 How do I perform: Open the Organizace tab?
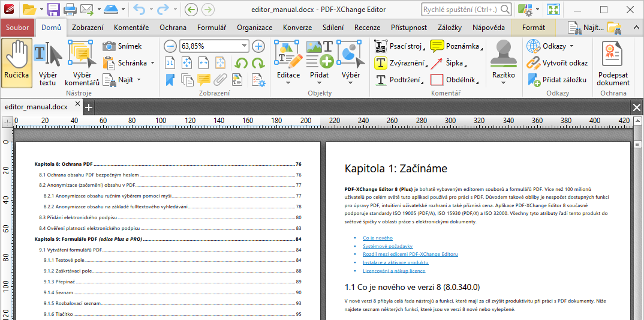[255, 28]
